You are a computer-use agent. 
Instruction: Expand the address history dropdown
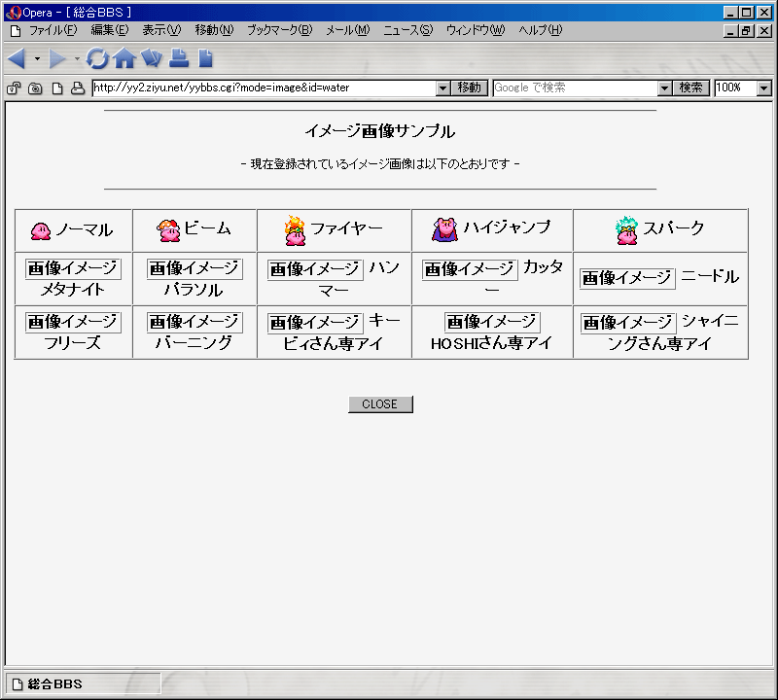point(443,88)
